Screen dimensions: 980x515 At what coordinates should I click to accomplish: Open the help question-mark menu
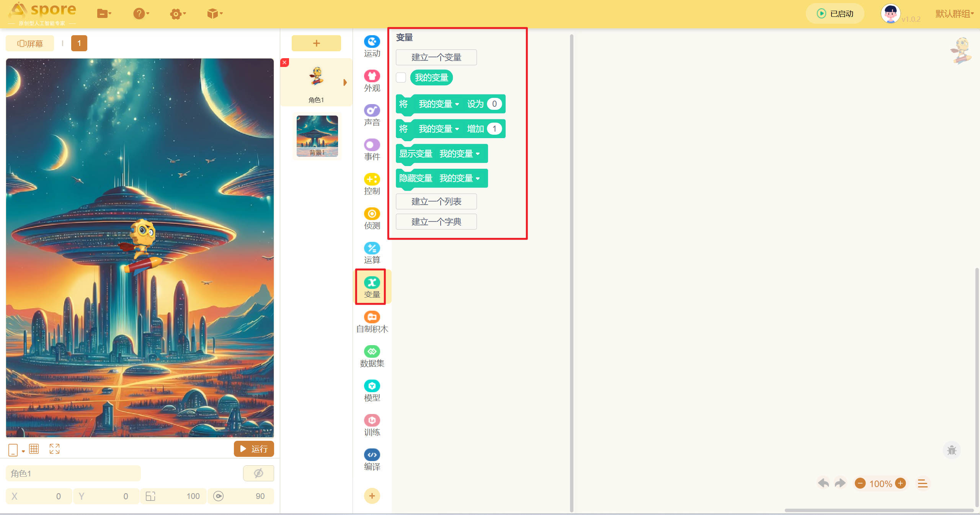click(x=140, y=14)
